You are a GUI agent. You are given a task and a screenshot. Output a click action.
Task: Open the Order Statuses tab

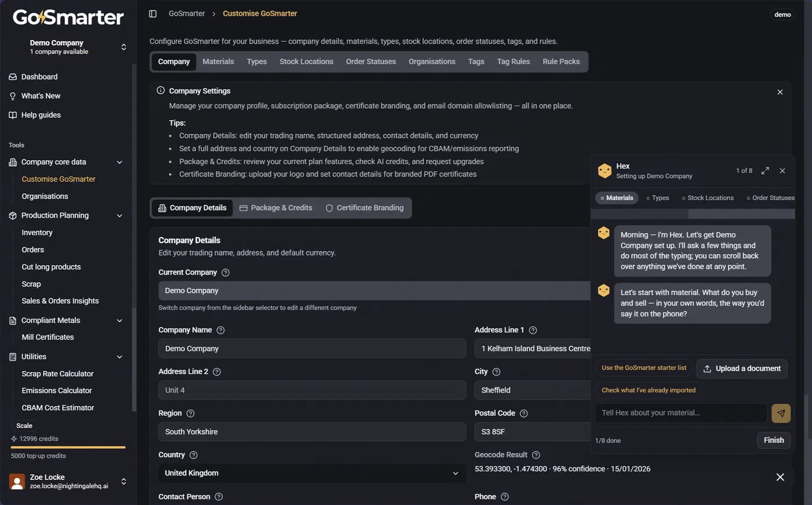pyautogui.click(x=371, y=62)
